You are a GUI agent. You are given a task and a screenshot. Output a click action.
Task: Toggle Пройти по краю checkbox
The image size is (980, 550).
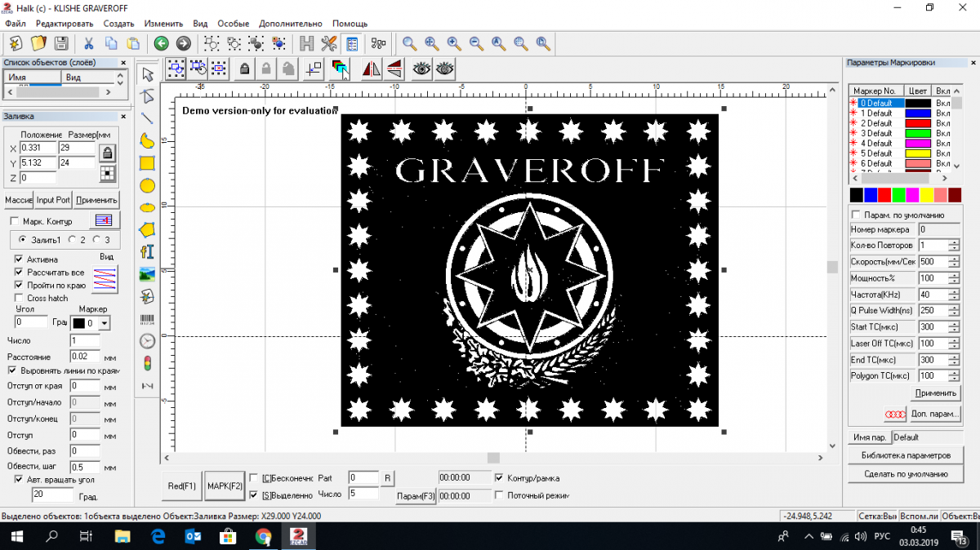pyautogui.click(x=20, y=285)
